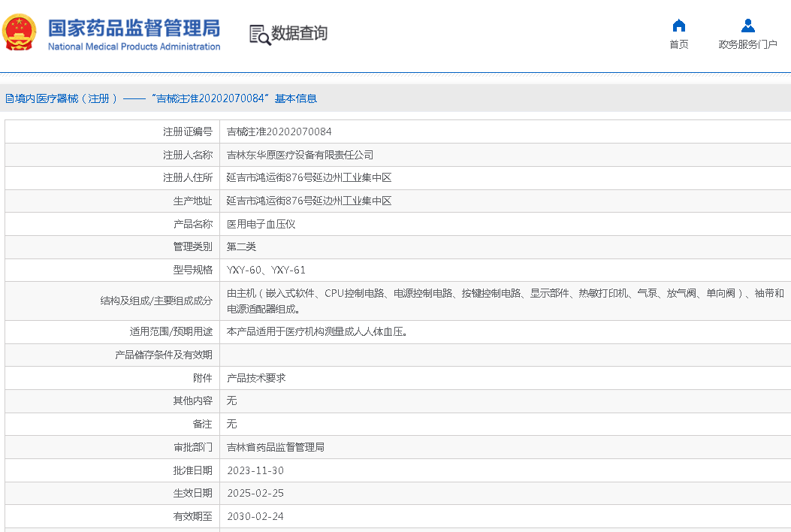791x532 pixels.
Task: Click the 附件 label
Action: point(203,378)
